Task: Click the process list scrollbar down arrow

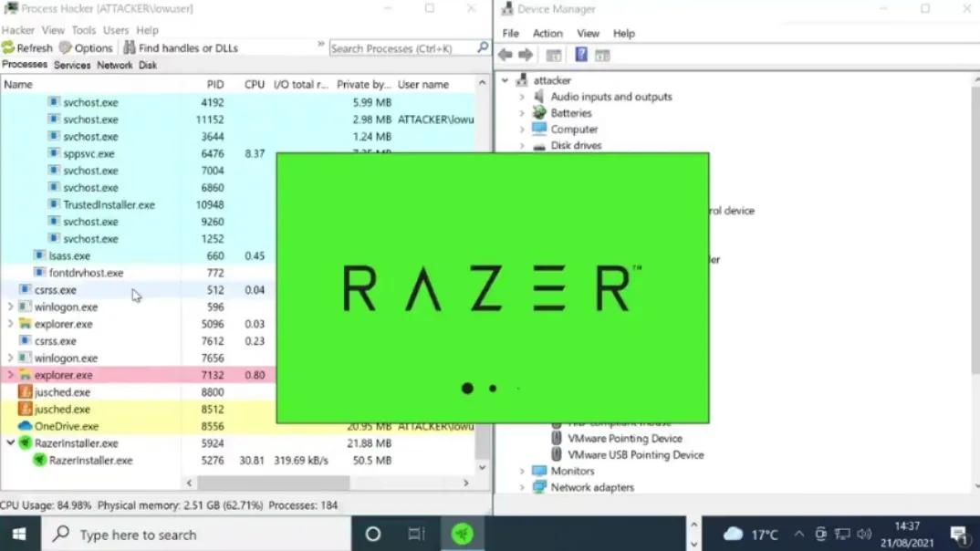Action: coord(483,468)
